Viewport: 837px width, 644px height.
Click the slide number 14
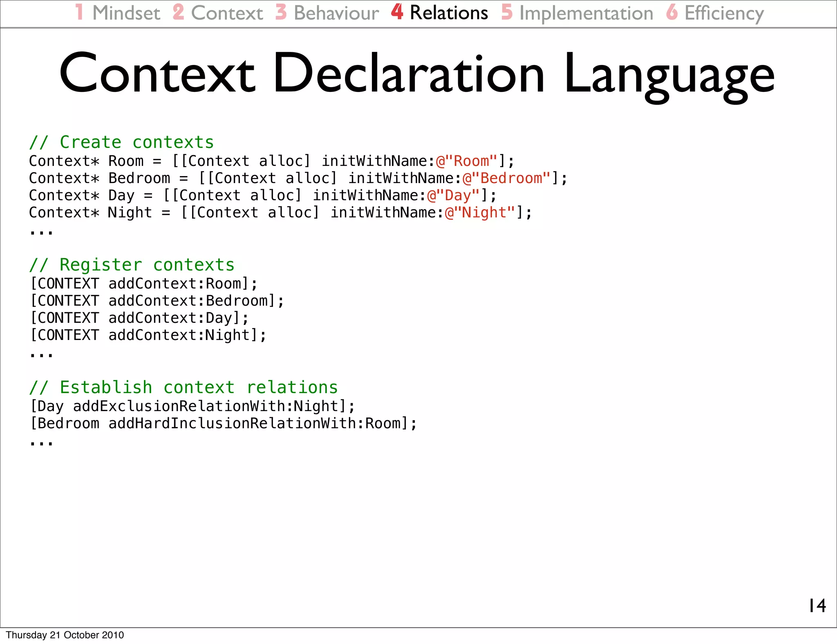point(817,606)
